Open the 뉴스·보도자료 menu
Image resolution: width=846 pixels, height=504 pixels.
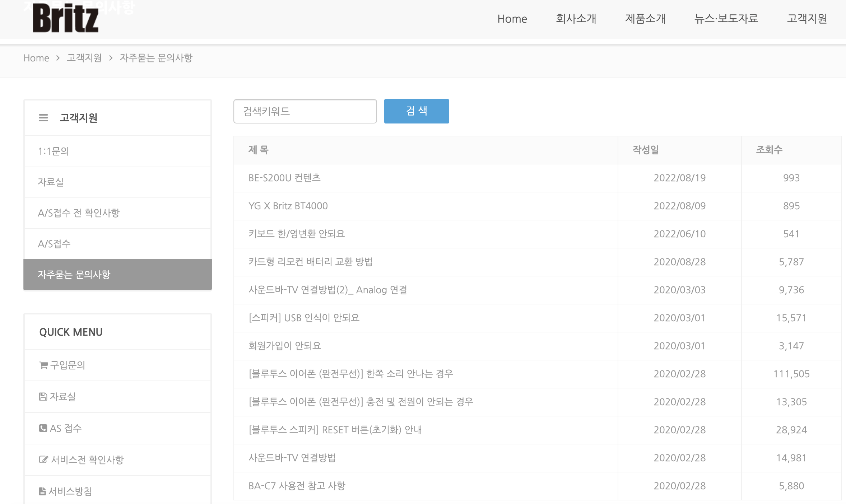726,19
